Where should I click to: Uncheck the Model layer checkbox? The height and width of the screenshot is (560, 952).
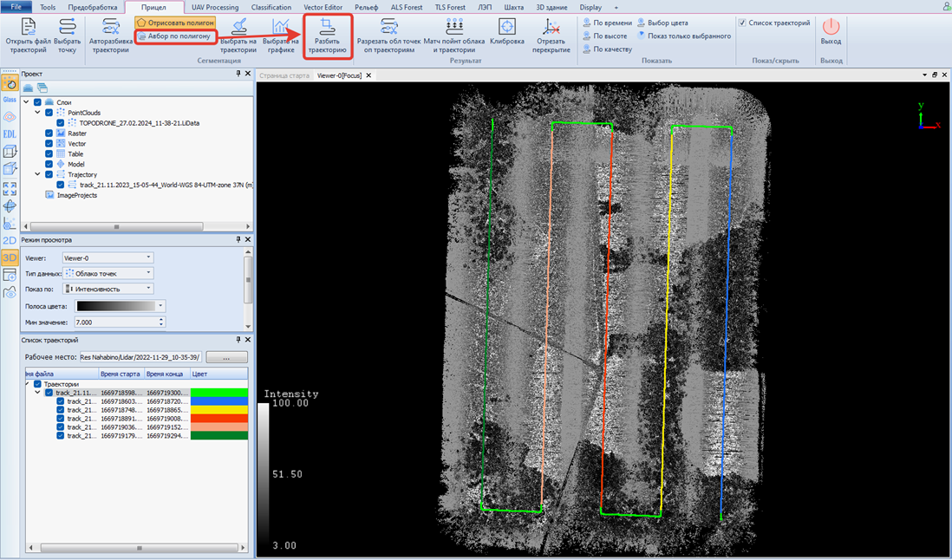49,165
